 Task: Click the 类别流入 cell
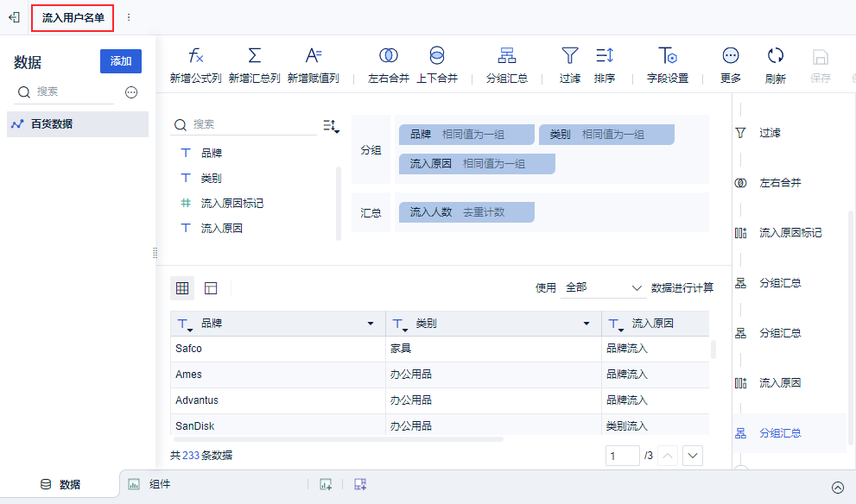coord(655,425)
